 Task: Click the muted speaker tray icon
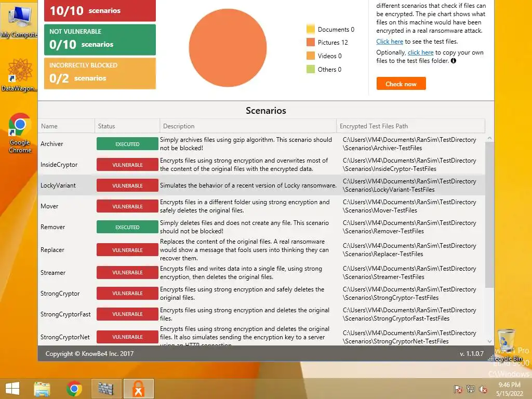[x=483, y=389]
